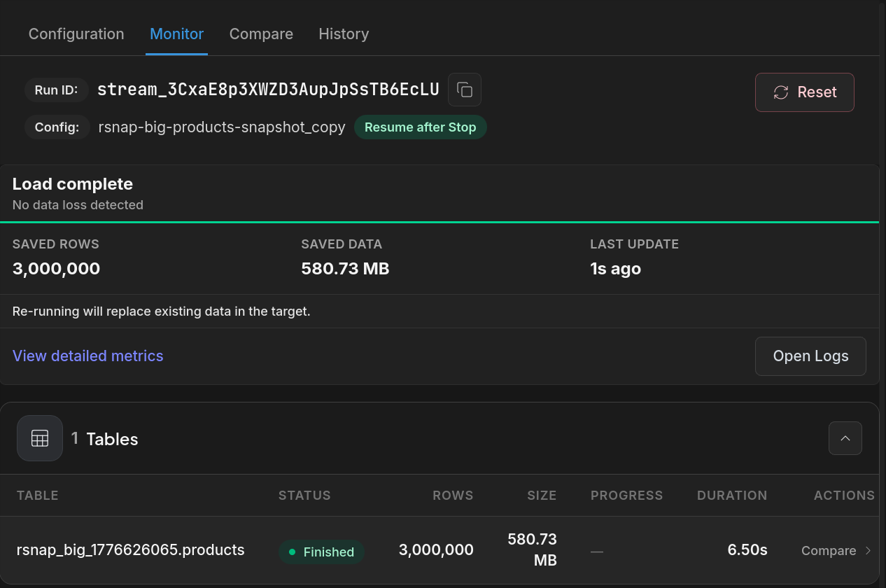Click the No data loss detected message

pos(78,205)
